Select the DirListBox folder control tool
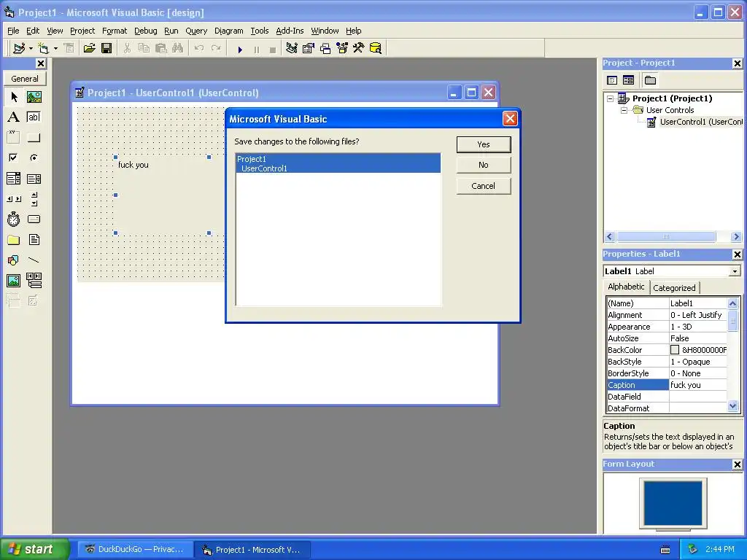Viewport: 747px width, 560px height. coord(14,239)
